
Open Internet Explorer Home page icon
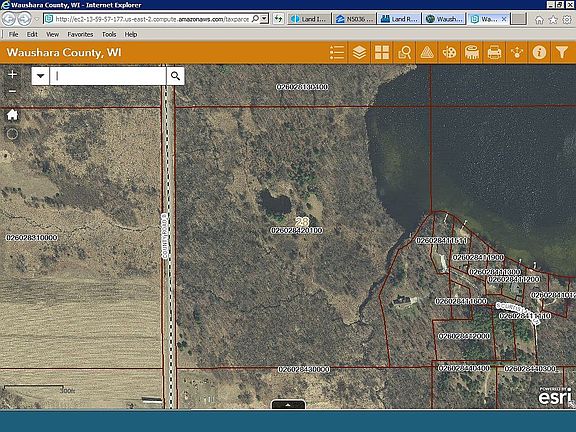pyautogui.click(x=539, y=19)
